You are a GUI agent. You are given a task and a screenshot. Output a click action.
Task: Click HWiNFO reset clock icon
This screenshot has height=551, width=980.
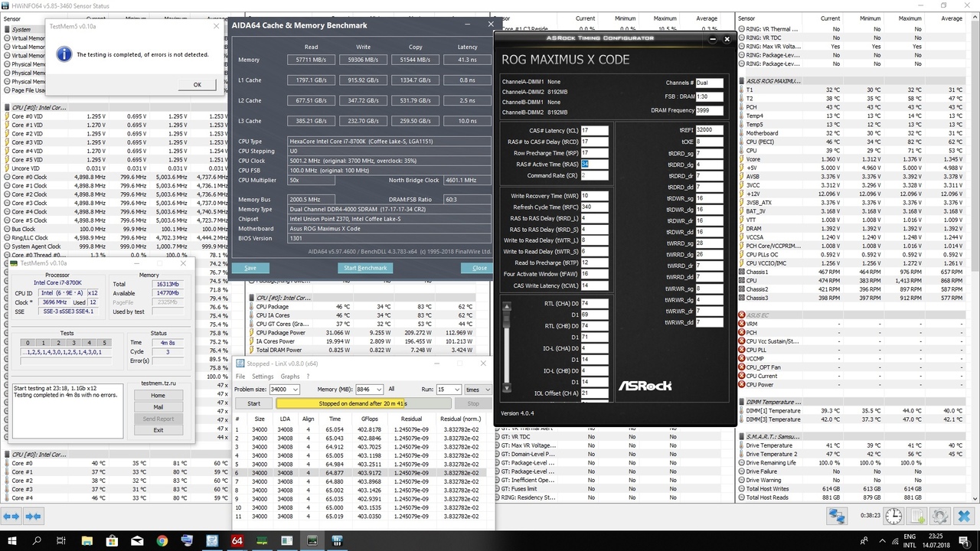click(x=893, y=517)
